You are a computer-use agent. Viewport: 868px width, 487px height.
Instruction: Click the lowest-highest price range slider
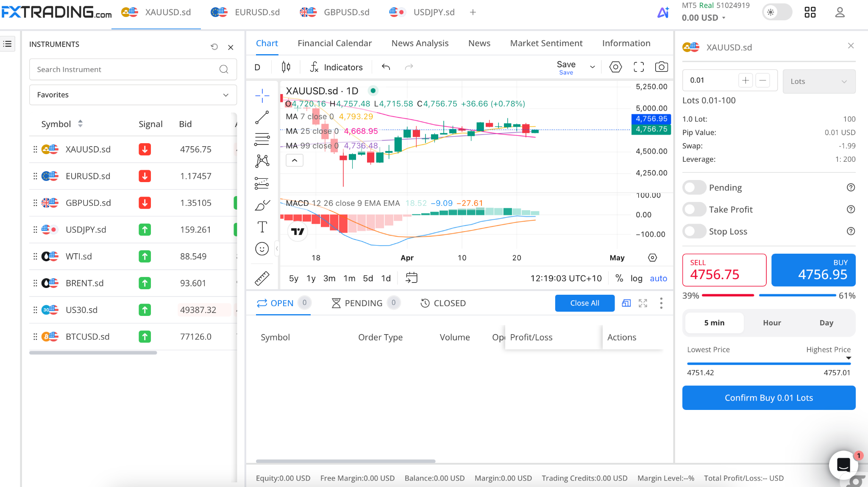point(769,363)
